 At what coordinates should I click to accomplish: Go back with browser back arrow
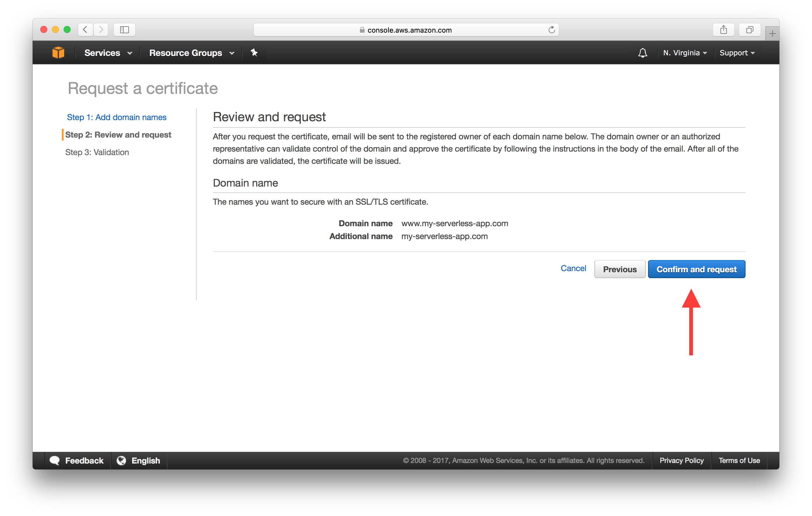click(86, 30)
